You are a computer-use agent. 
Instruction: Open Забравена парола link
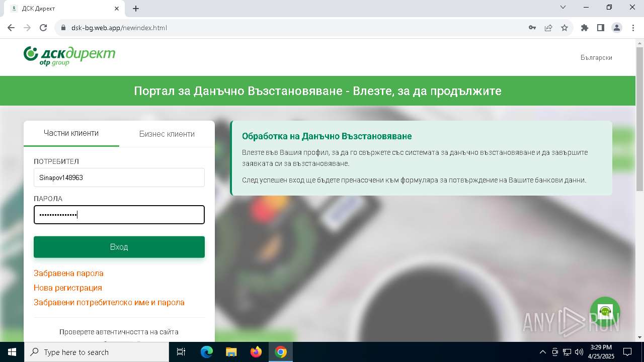tap(68, 273)
